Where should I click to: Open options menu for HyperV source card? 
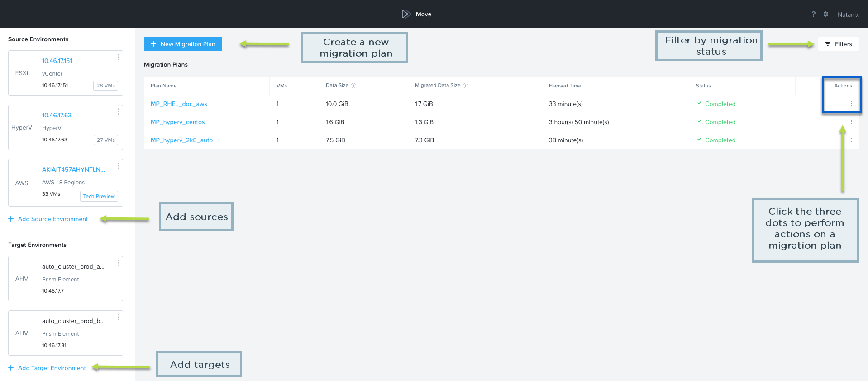pyautogui.click(x=119, y=111)
